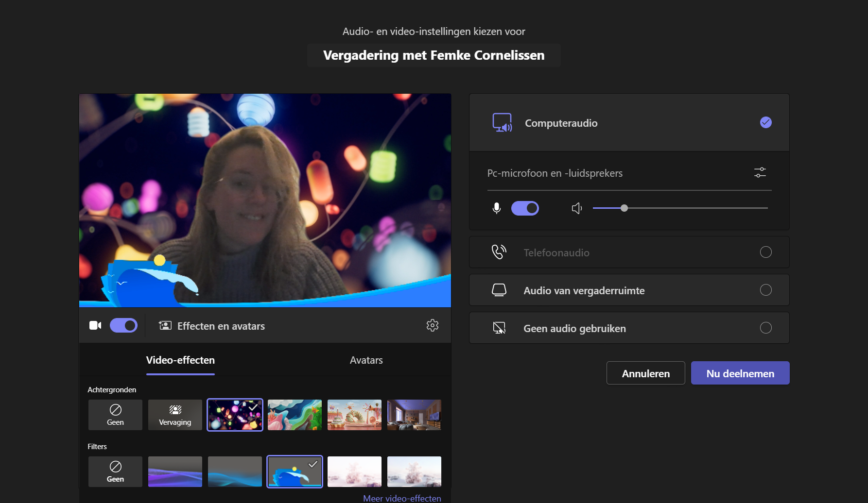This screenshot has height=503, width=868.
Task: Click the speaker icon next to volume slider
Action: 576,208
